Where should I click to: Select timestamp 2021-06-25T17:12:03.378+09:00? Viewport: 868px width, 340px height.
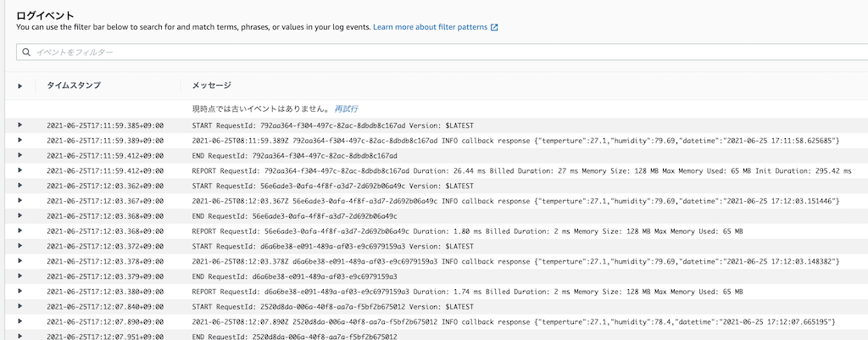click(105, 261)
